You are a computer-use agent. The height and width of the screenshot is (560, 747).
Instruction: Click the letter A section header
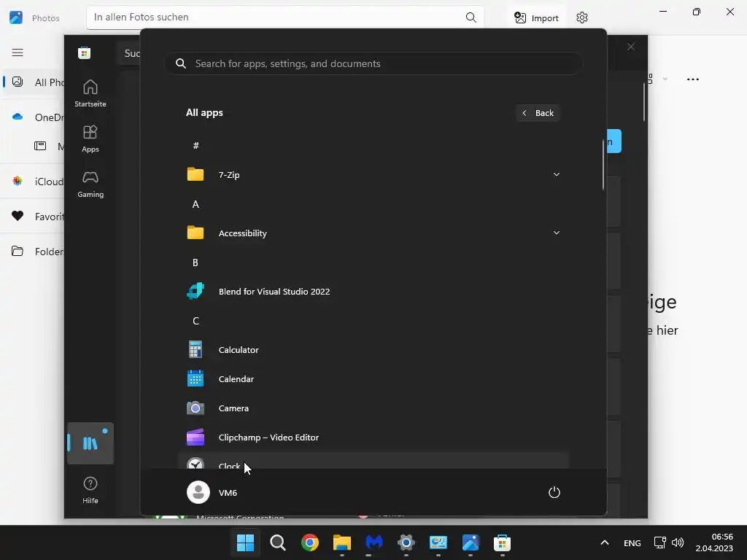[196, 204]
